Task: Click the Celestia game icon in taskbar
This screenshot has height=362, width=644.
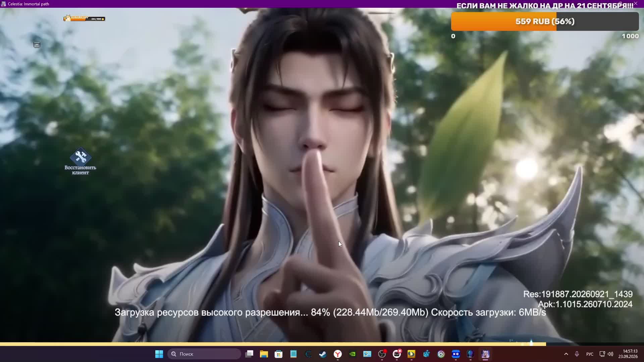Action: click(485, 354)
